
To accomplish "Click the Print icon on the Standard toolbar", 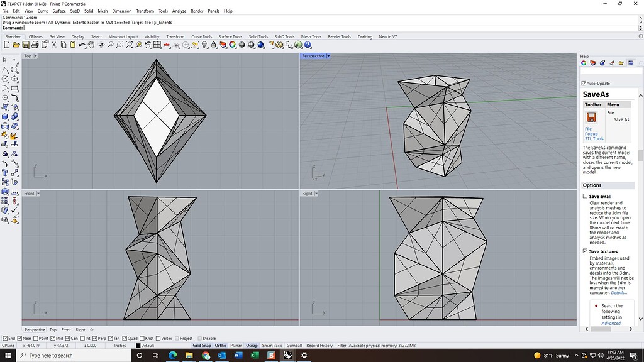I will 35,45.
